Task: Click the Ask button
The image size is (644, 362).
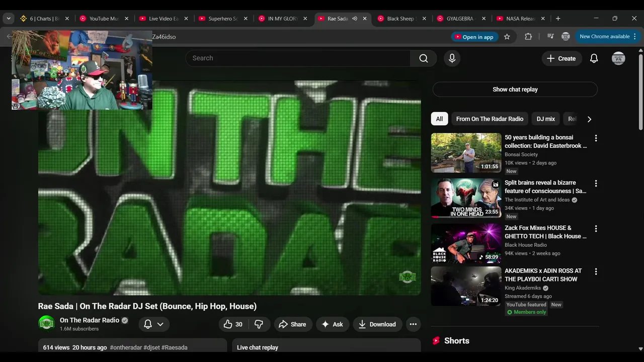Action: [x=333, y=324]
